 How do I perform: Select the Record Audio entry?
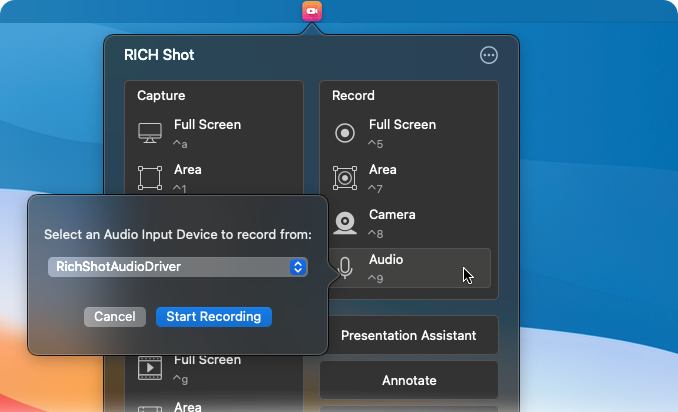tap(409, 268)
